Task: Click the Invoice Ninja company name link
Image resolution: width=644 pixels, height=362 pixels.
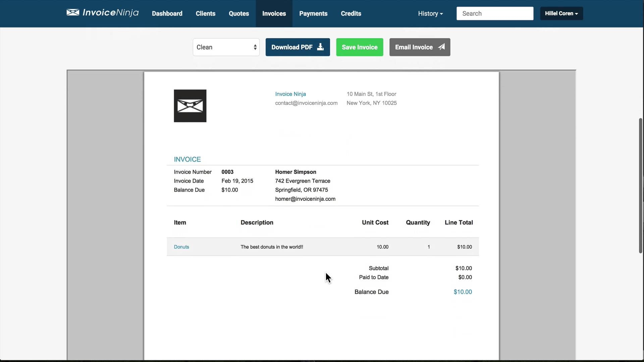Action: pos(290,94)
